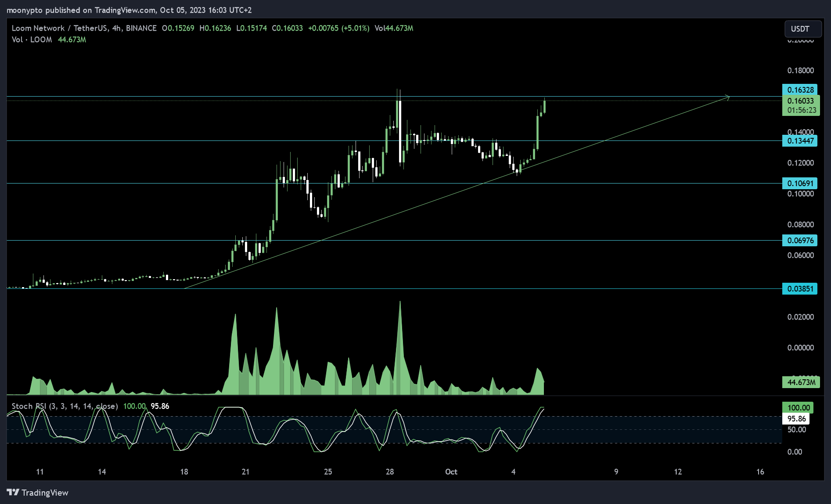
Task: Click the 0.12000 price axis tick
Action: pos(800,163)
